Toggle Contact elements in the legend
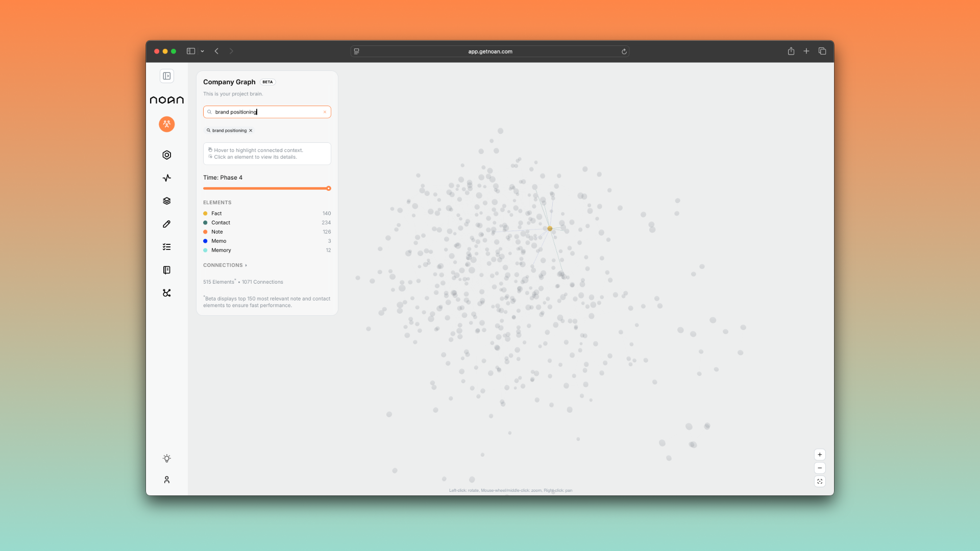The image size is (980, 551). click(220, 223)
